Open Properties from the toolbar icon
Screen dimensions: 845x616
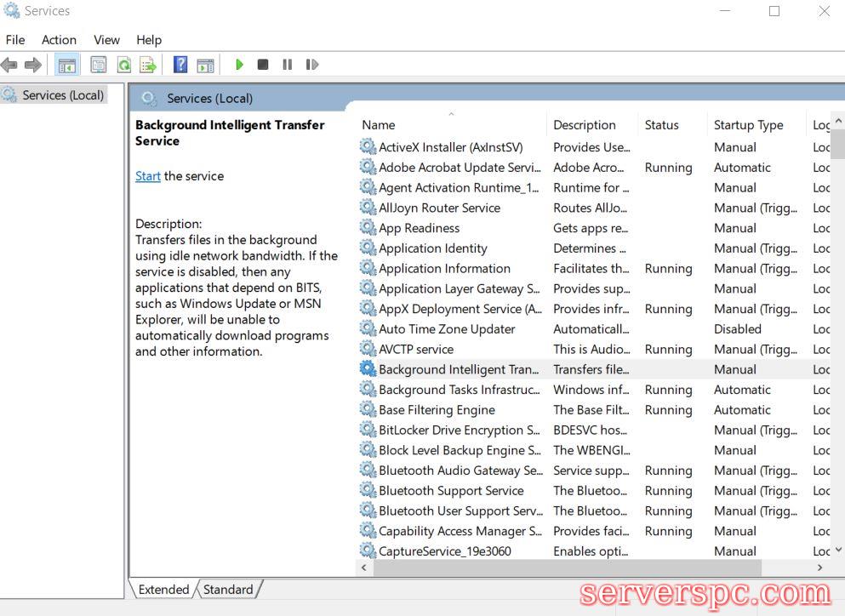(99, 65)
